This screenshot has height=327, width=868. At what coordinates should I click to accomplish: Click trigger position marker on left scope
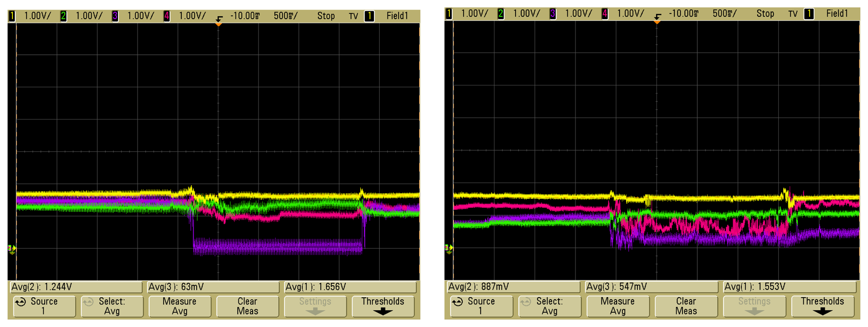(219, 24)
